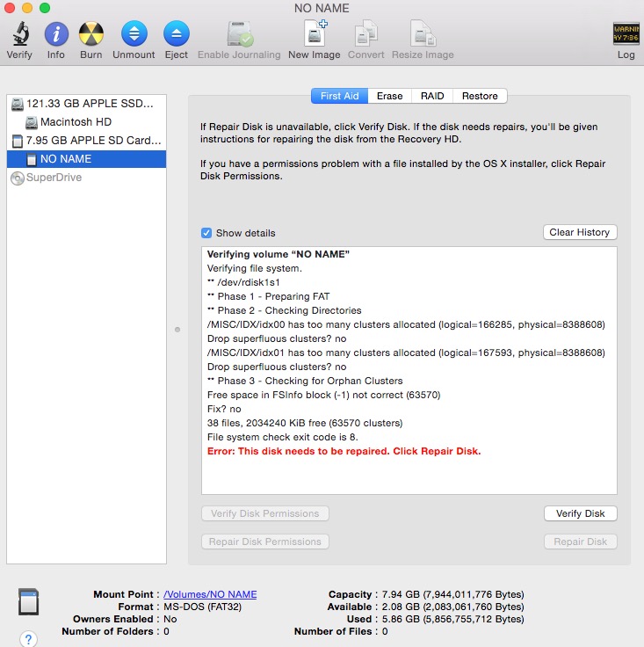Create a New Image from toolbar
Screen dimensions: 644x647
(x=315, y=33)
